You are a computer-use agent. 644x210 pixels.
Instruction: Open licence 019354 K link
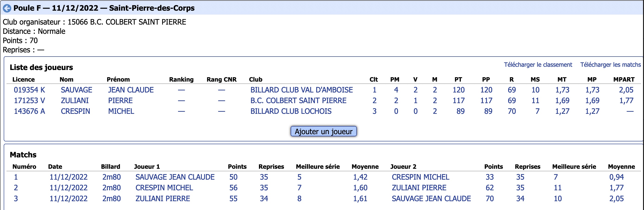(x=29, y=90)
